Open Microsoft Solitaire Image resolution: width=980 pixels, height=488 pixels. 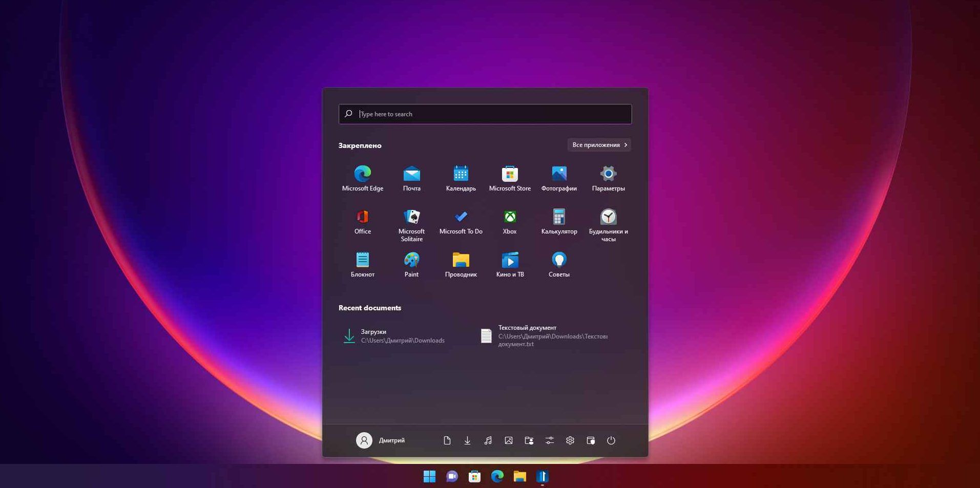click(411, 223)
